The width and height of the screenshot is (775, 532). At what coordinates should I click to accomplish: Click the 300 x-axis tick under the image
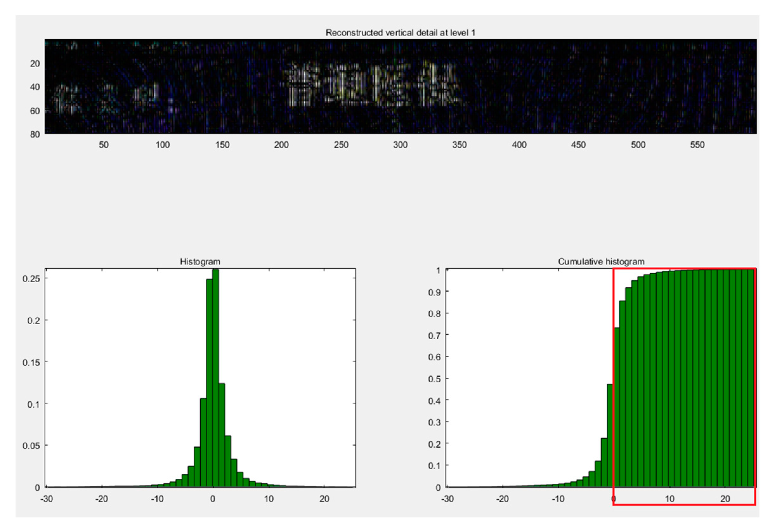[400, 145]
